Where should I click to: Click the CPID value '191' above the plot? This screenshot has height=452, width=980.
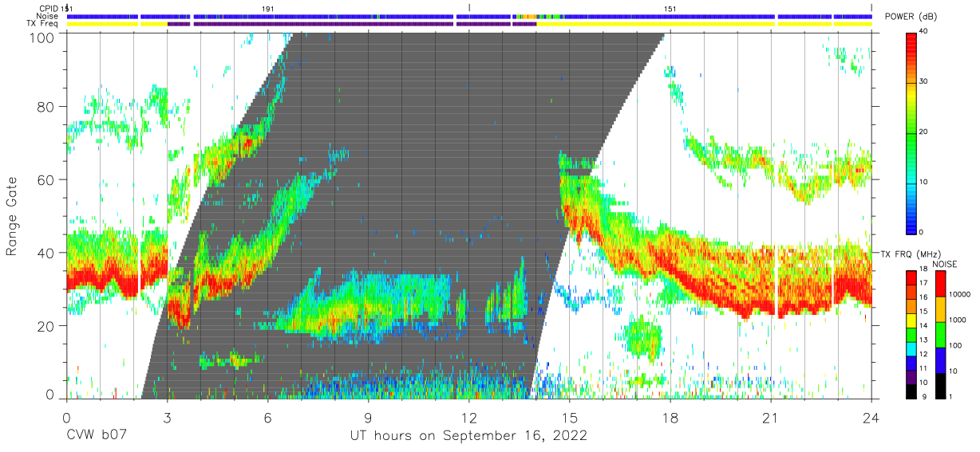tap(268, 8)
